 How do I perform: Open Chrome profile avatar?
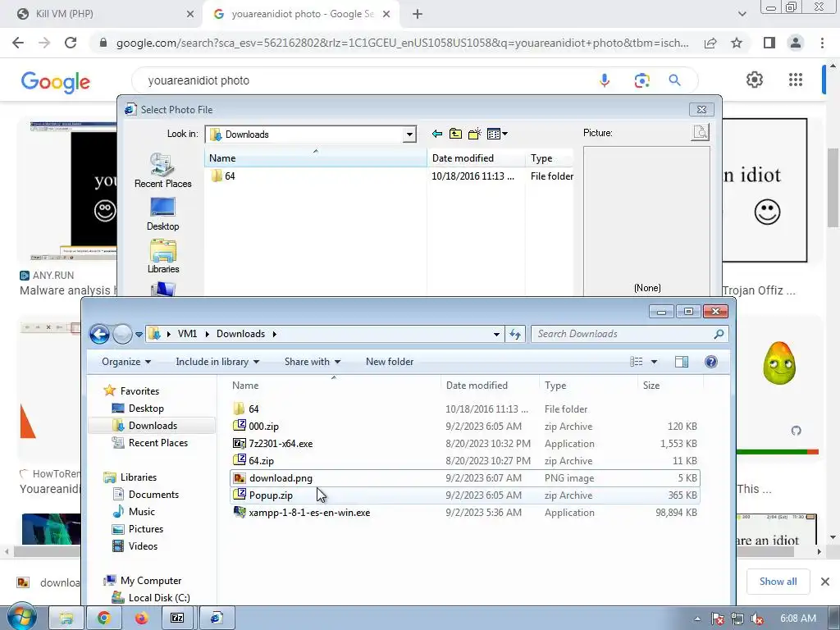[796, 43]
